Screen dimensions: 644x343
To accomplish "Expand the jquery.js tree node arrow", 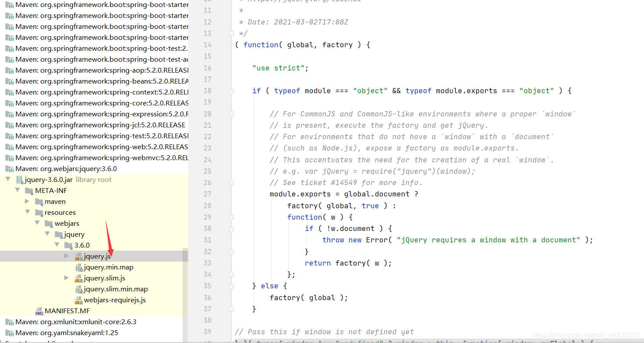I will click(67, 256).
